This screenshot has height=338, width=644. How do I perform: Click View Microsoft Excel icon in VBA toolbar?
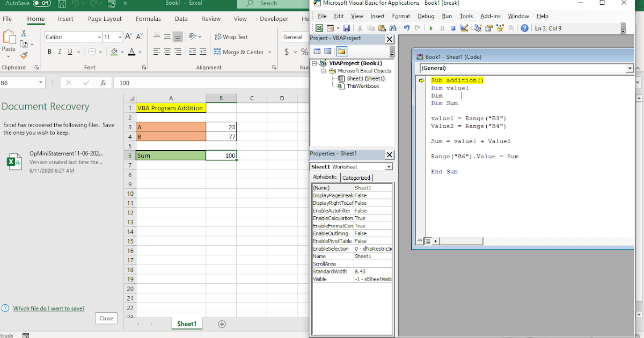[319, 28]
